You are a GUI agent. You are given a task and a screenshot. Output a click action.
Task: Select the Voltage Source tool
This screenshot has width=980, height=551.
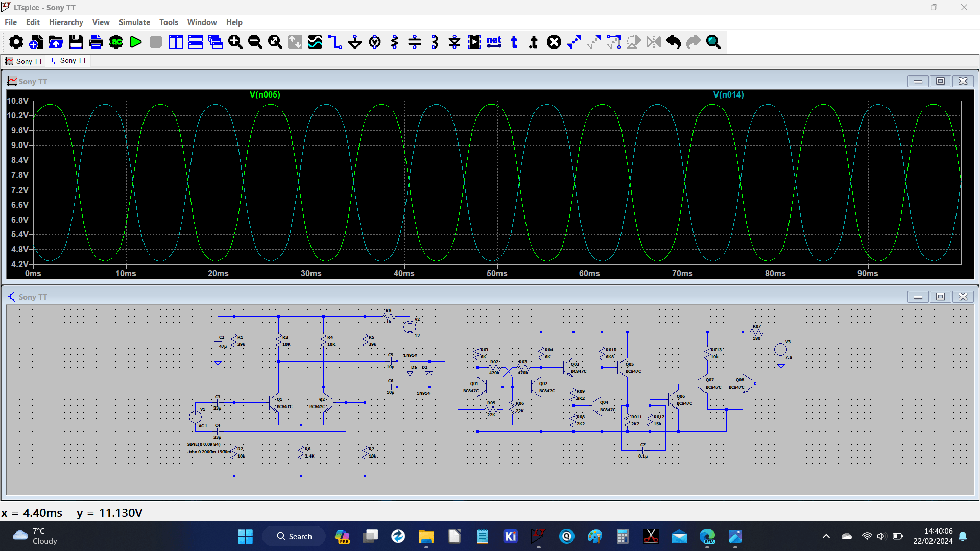(375, 42)
